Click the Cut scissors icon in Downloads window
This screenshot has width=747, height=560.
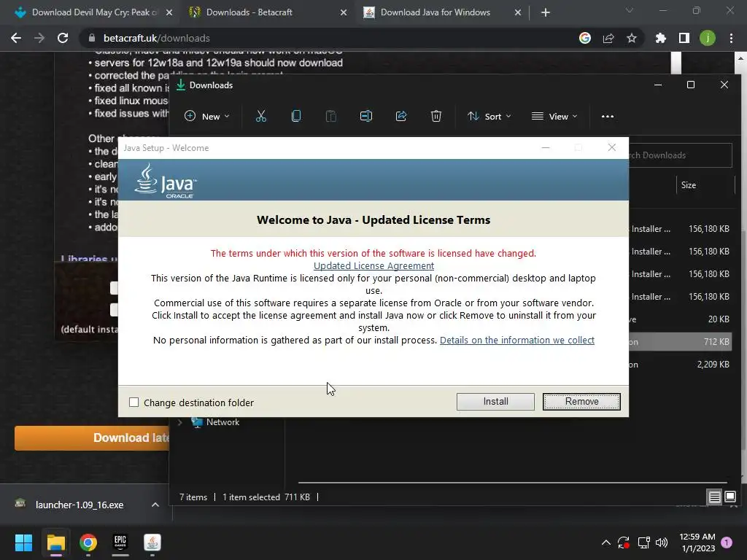coord(261,116)
